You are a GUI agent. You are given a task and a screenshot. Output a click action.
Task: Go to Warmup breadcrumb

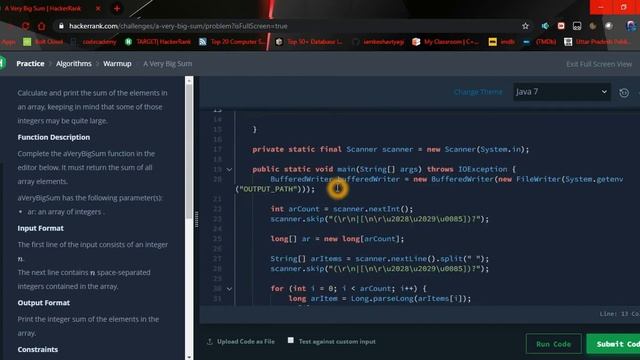[117, 64]
